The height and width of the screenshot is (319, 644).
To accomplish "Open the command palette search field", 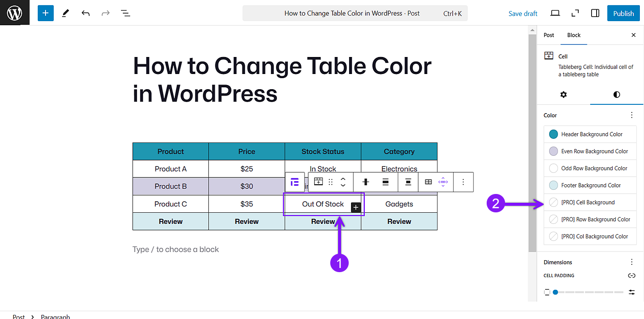I will click(355, 13).
